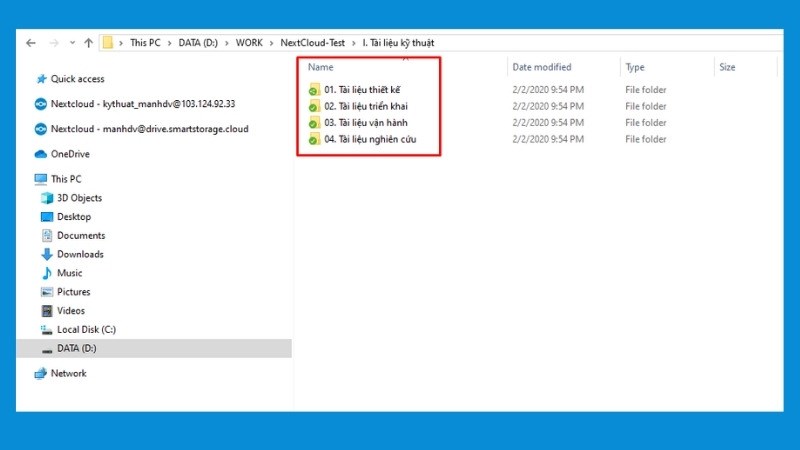
Task: Sort by the Size column header
Action: coord(727,67)
